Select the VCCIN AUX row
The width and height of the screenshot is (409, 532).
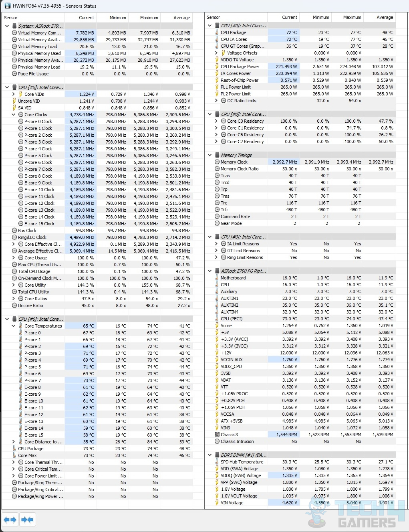[x=300, y=360]
